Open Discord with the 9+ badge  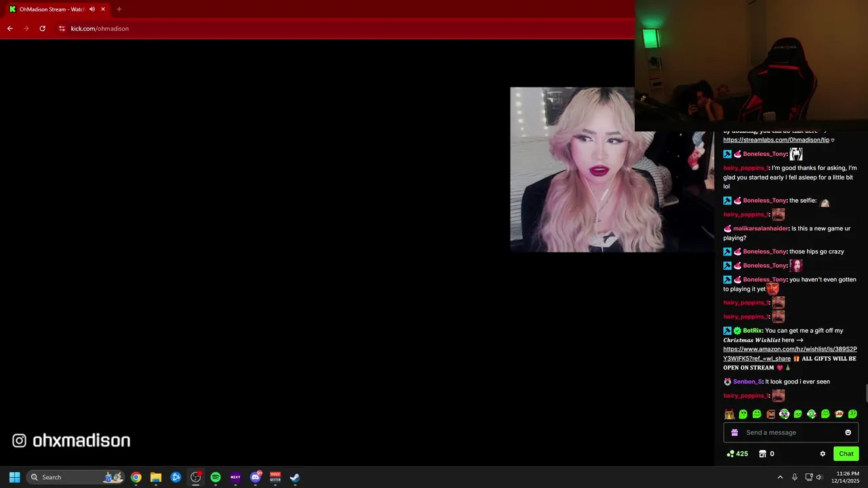(256, 477)
